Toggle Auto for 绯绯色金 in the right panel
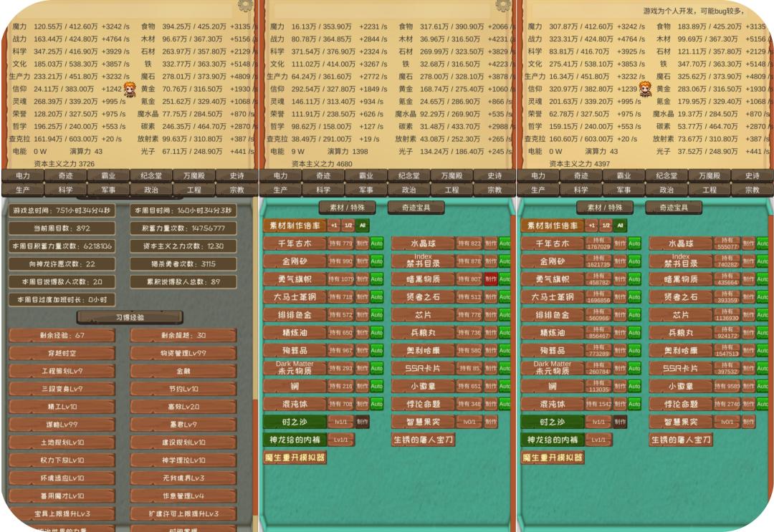Screen dimensions: 774x532 tap(634, 314)
